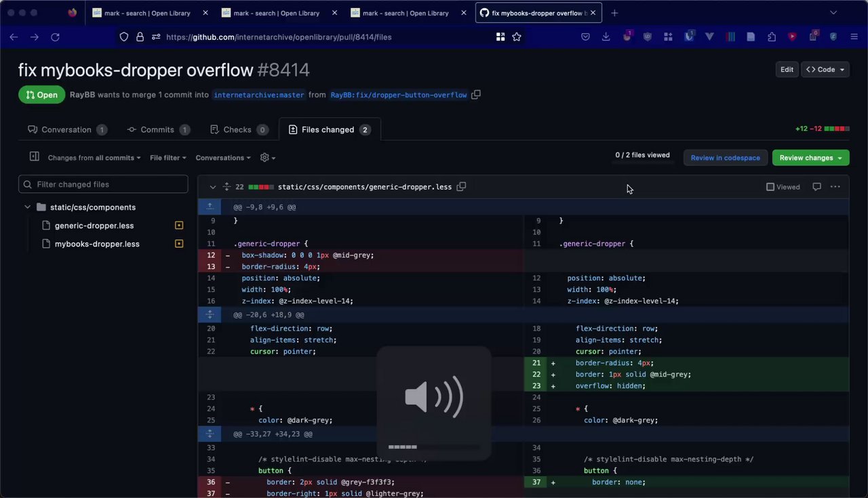Click the modified-file marker beside mybooks-dropper.less

coord(179,244)
